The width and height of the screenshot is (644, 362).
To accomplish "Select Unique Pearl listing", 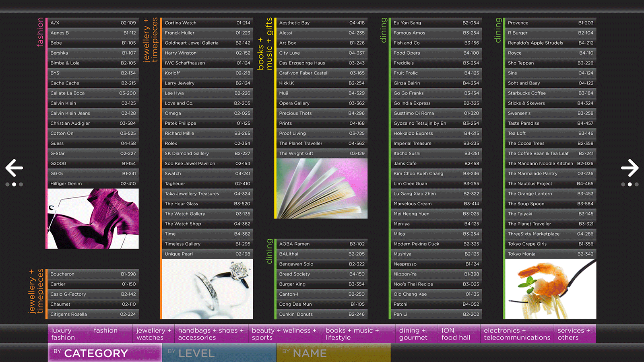I will pyautogui.click(x=207, y=254).
